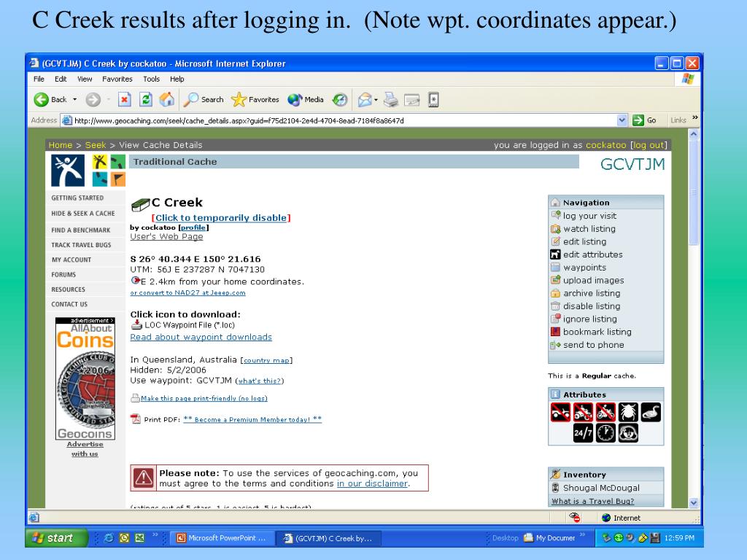Open Search magnifier in toolbar
The image size is (747, 560).
tap(204, 99)
